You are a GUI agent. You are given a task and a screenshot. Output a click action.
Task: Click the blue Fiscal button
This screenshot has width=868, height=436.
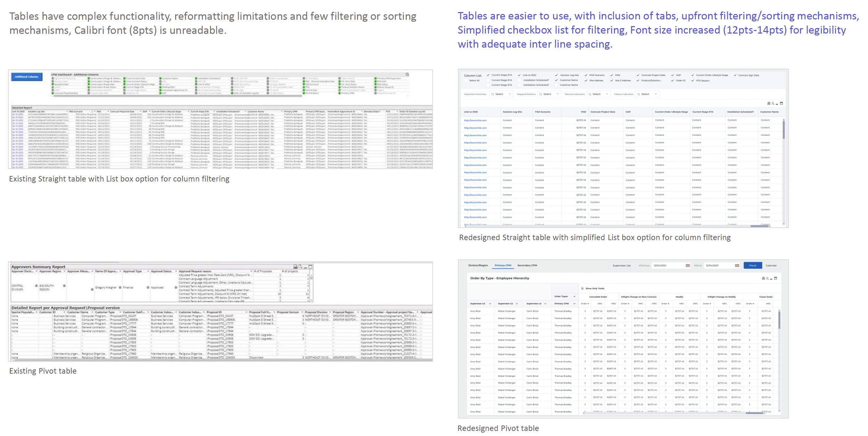click(752, 266)
